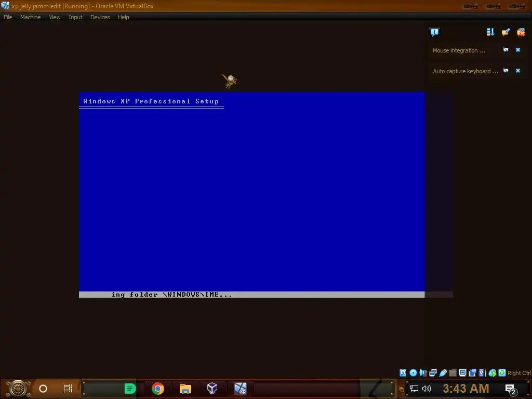The image size is (532, 399).
Task: Switch to the XP VM taskbar item
Action: pyautogui.click(x=241, y=389)
